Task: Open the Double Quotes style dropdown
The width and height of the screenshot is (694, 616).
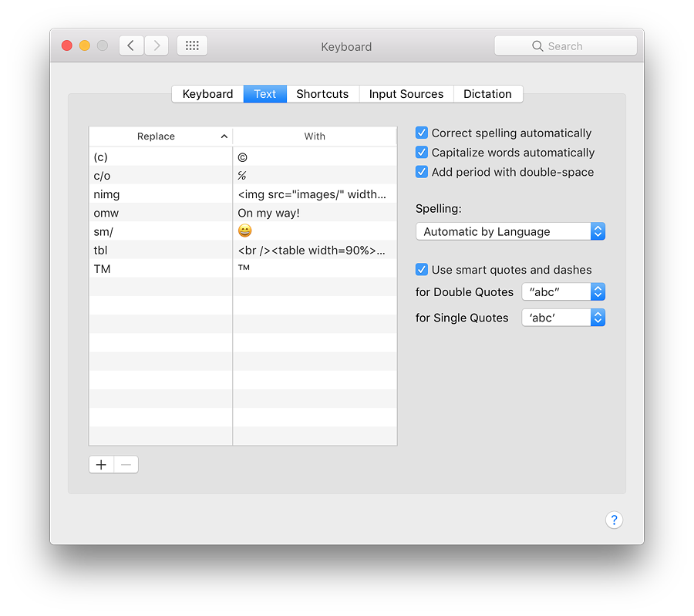Action: point(564,292)
